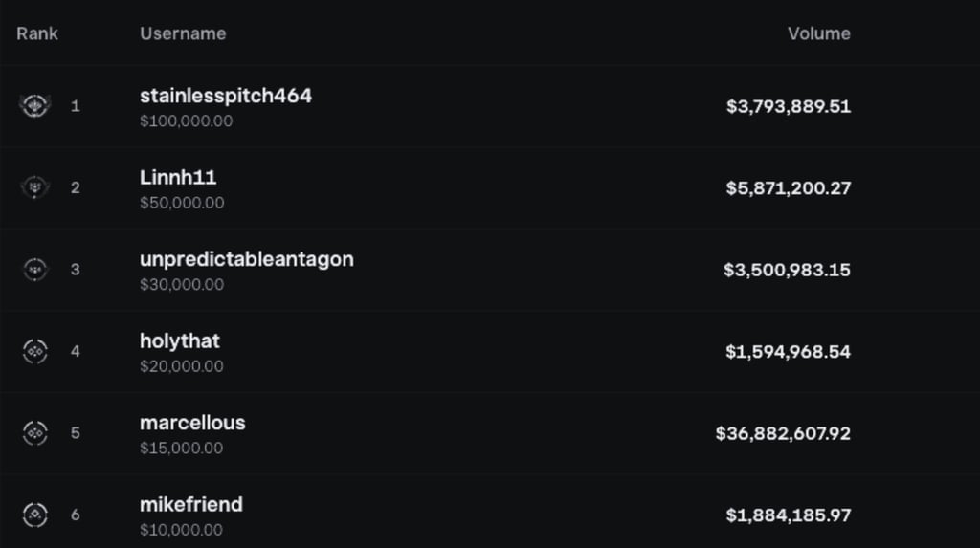980x548 pixels.
Task: Click the rank 3 badge icon
Action: point(35,270)
